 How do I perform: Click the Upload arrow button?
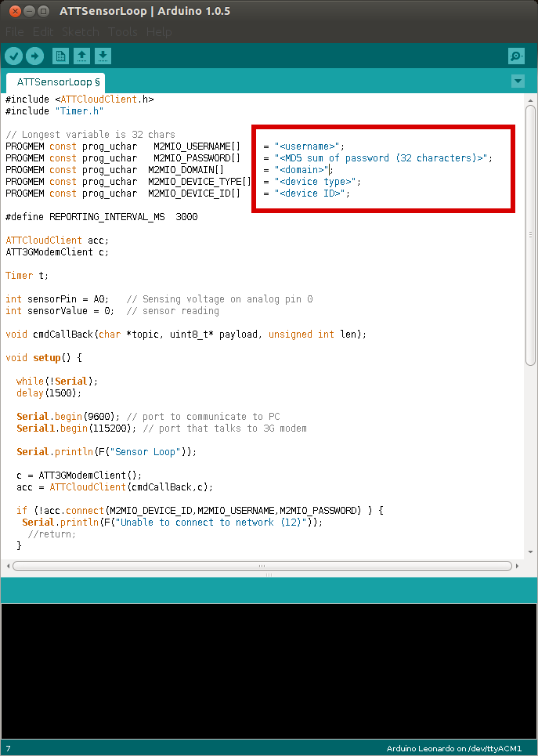pos(35,56)
